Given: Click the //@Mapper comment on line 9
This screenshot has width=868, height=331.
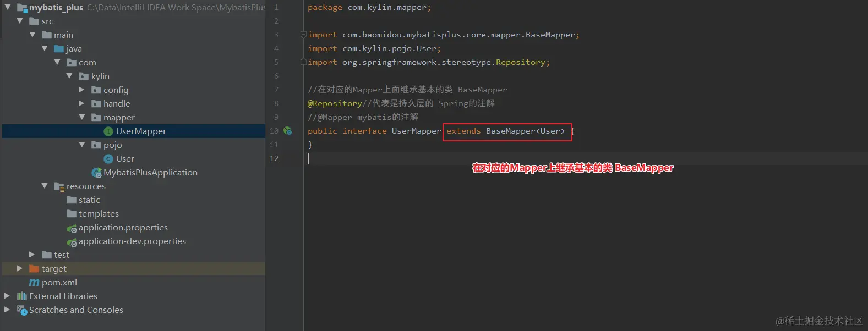Looking at the screenshot, I should pyautogui.click(x=363, y=117).
